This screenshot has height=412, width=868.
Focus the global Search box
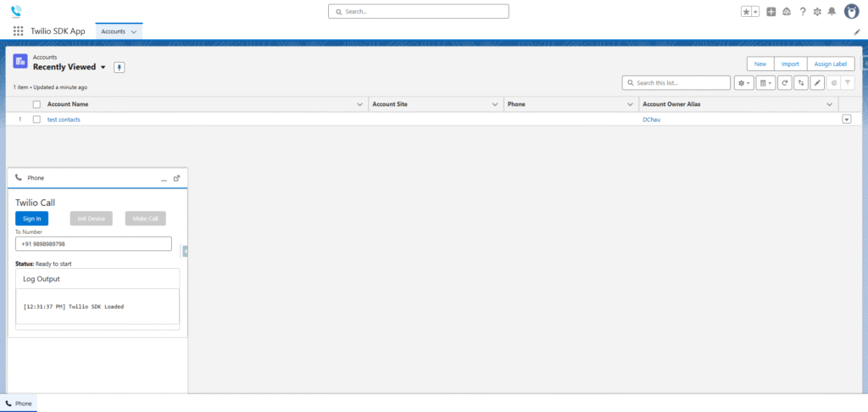[x=419, y=11]
